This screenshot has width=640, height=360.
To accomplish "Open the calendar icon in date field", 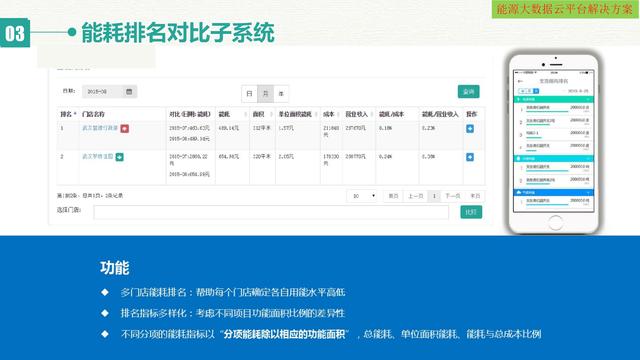I will [129, 91].
